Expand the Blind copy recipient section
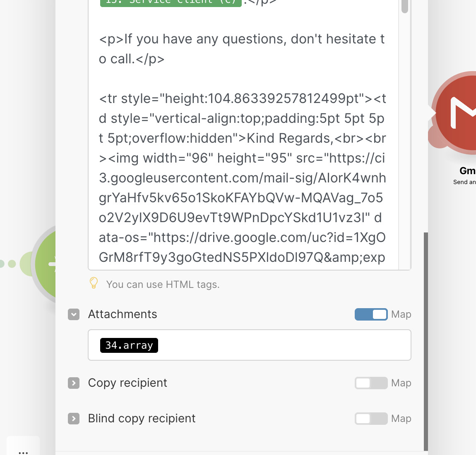This screenshot has width=476, height=455. [x=74, y=419]
